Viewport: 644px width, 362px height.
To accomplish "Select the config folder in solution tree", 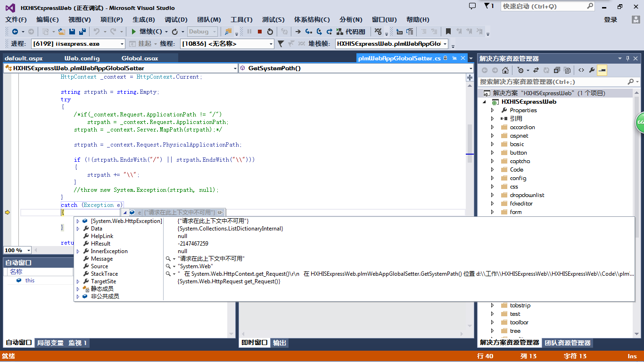I will 518,178.
